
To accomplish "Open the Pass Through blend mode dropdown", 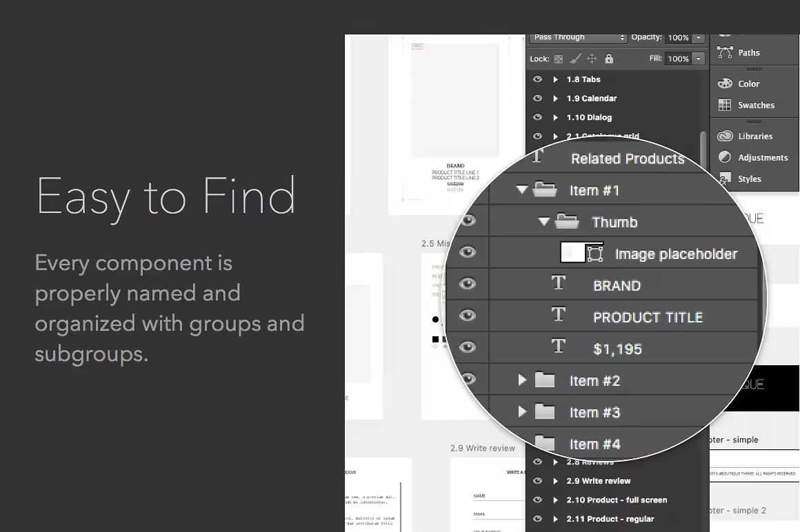I will (578, 38).
